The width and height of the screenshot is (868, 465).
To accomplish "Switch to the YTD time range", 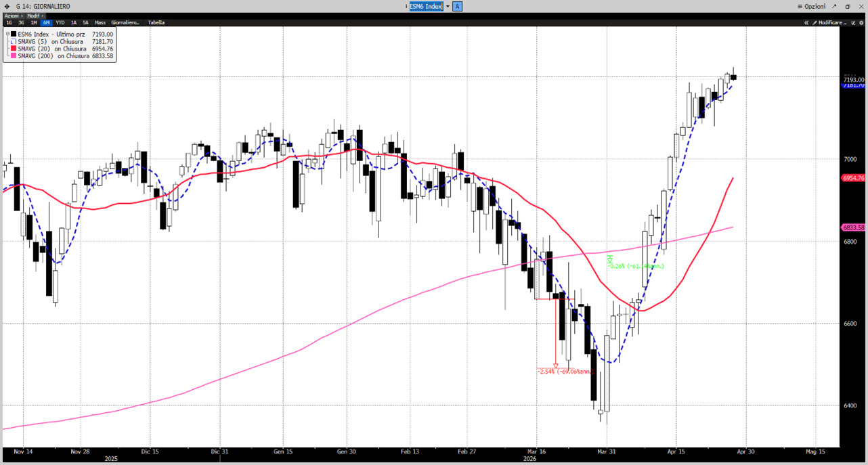I will [x=60, y=22].
